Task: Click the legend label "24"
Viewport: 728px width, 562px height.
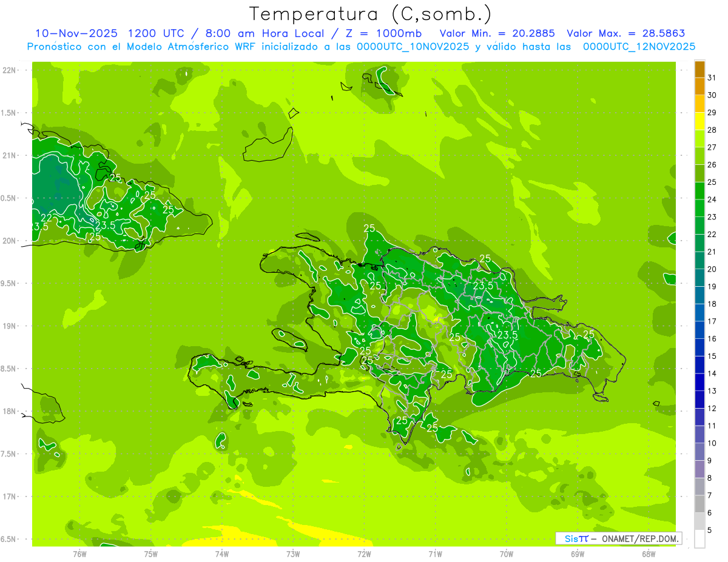Action: click(712, 199)
